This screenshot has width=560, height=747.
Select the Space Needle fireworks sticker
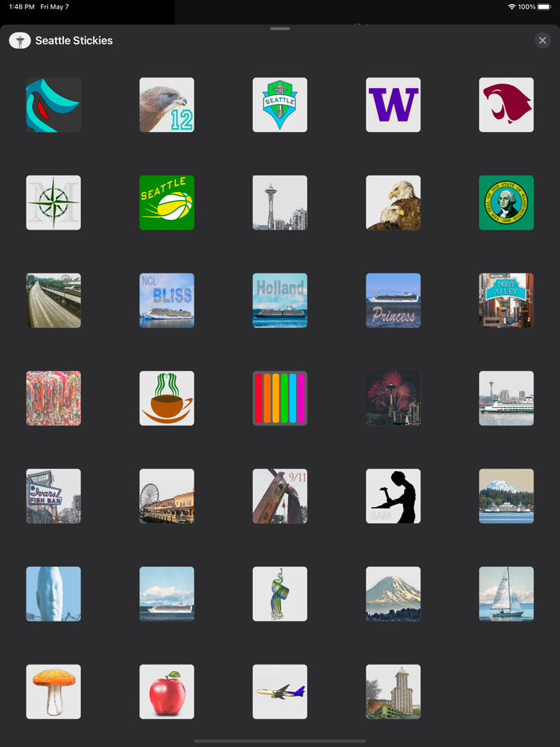click(x=393, y=398)
